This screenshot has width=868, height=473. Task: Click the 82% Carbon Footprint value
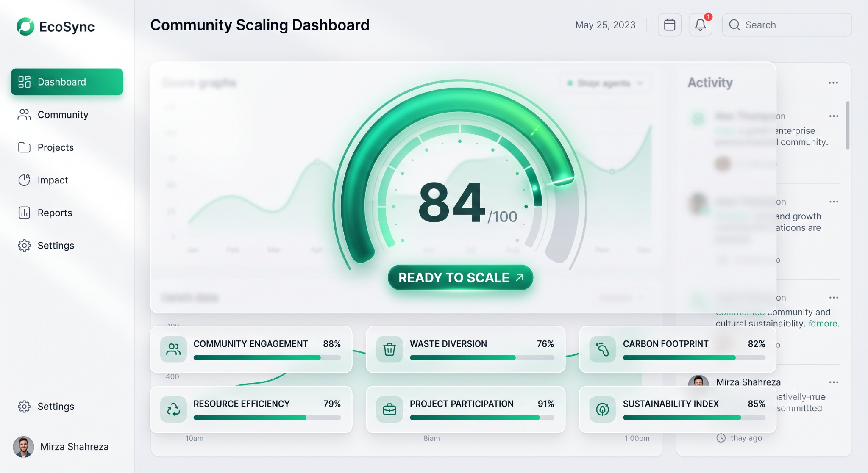tap(757, 344)
